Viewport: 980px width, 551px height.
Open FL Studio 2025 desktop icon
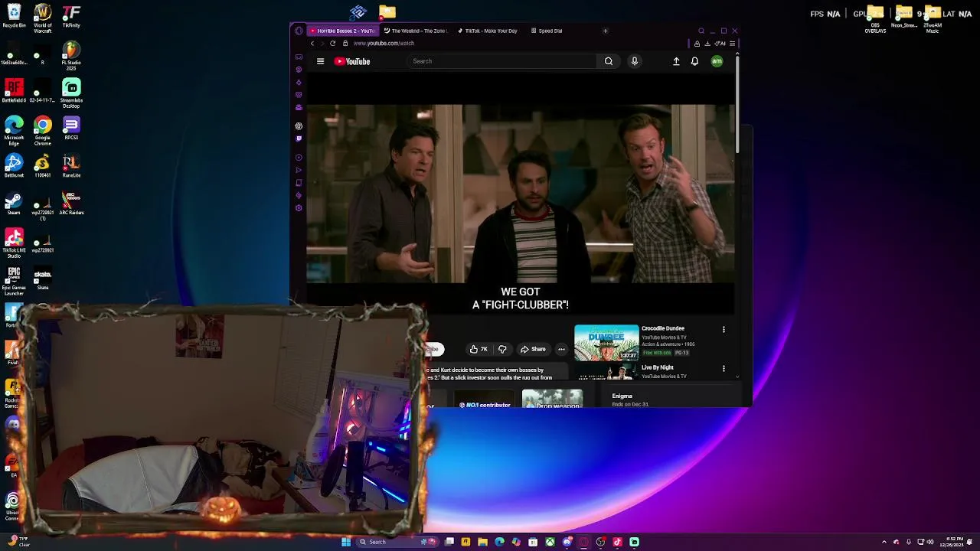(x=71, y=57)
